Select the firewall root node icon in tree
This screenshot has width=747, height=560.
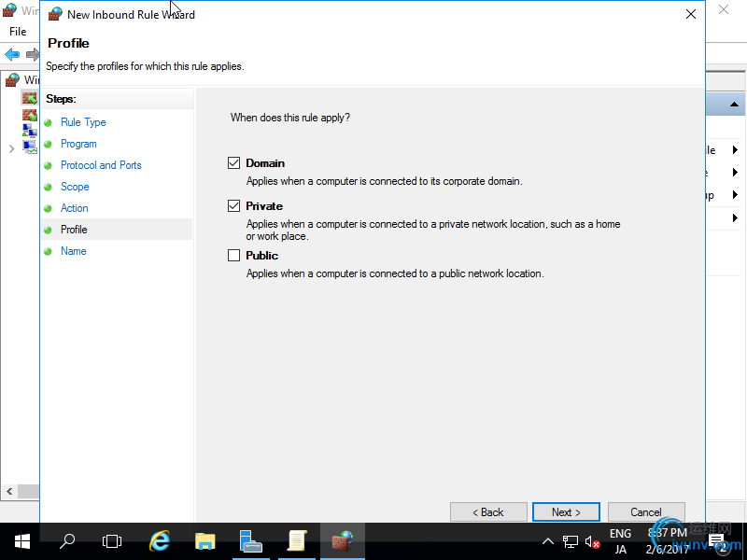pyautogui.click(x=12, y=80)
